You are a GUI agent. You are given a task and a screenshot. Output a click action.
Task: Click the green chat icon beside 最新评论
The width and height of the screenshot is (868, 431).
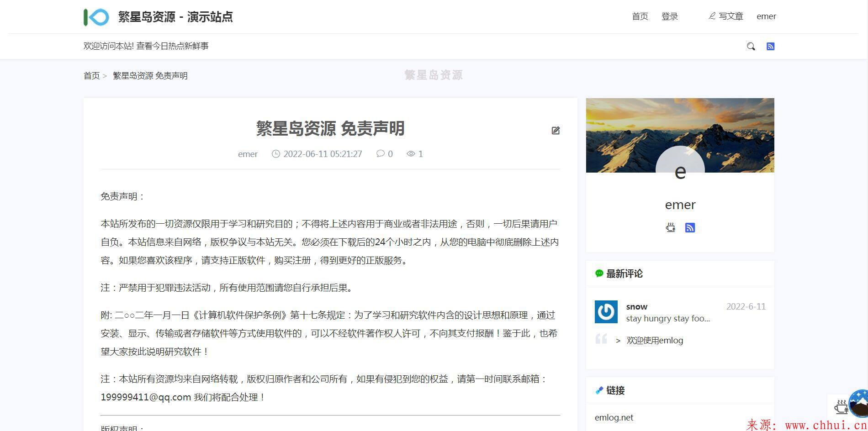click(x=599, y=273)
